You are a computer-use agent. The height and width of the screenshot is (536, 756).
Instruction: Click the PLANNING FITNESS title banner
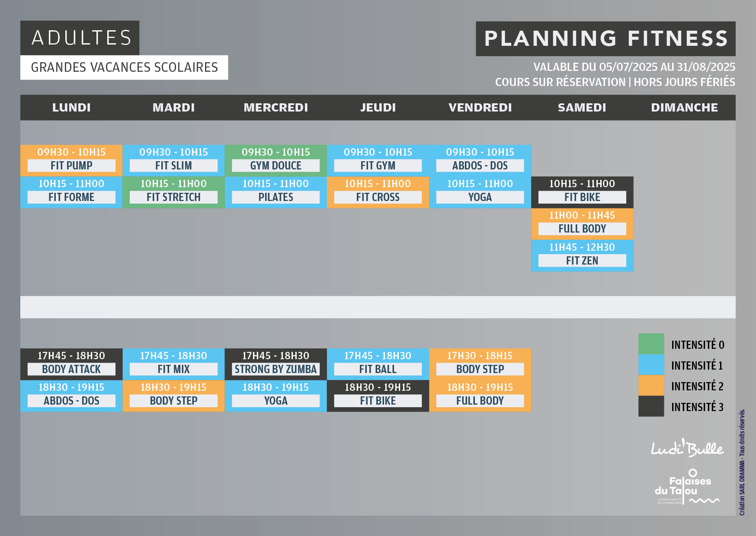[605, 38]
